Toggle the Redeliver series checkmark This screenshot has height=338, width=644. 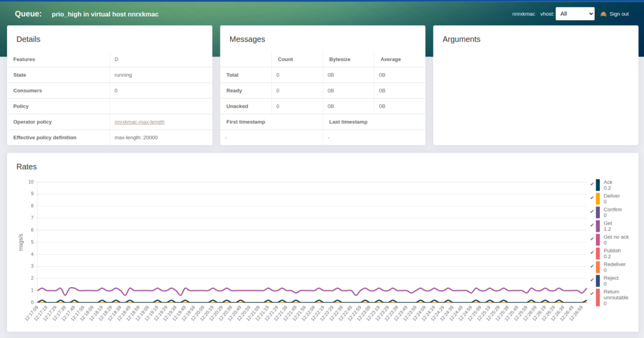coord(592,266)
